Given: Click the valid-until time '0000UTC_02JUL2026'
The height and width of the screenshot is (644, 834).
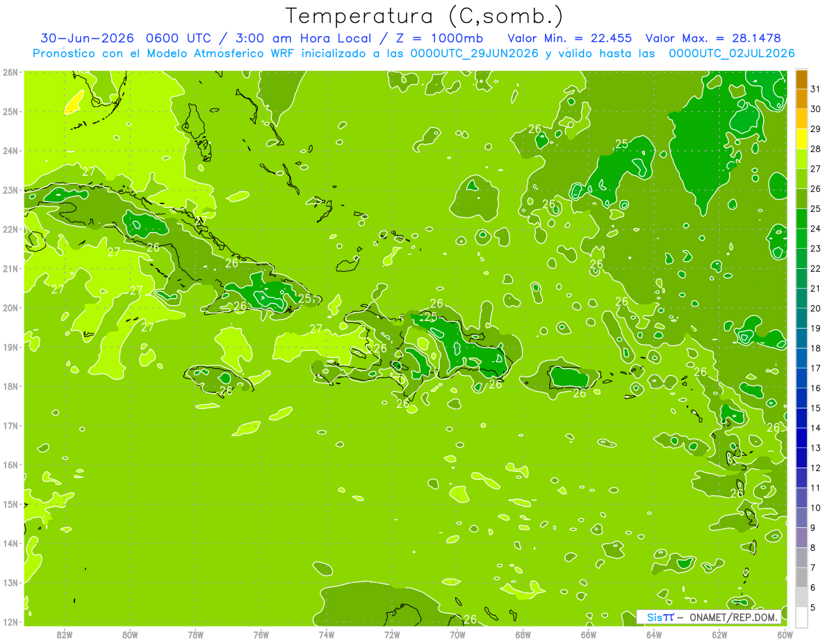Looking at the screenshot, I should point(732,53).
